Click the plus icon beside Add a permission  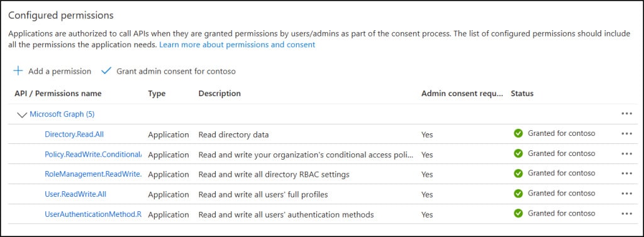click(x=18, y=71)
